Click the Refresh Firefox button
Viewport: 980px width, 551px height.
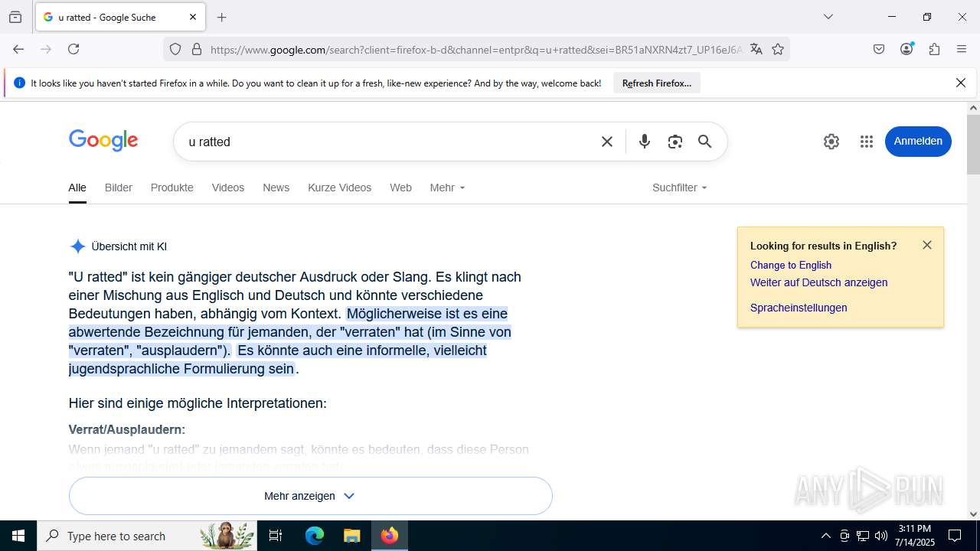click(x=656, y=83)
